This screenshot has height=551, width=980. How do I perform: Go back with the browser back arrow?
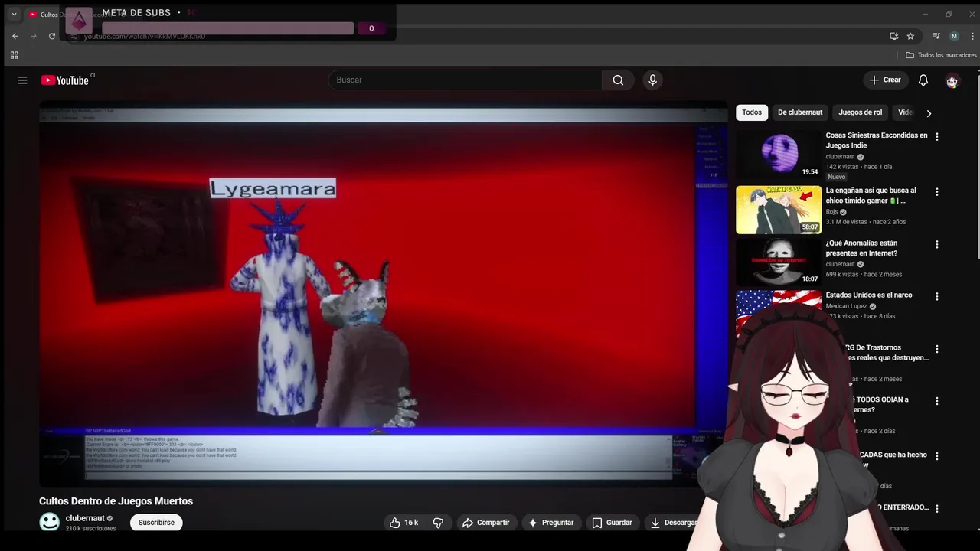click(x=15, y=36)
